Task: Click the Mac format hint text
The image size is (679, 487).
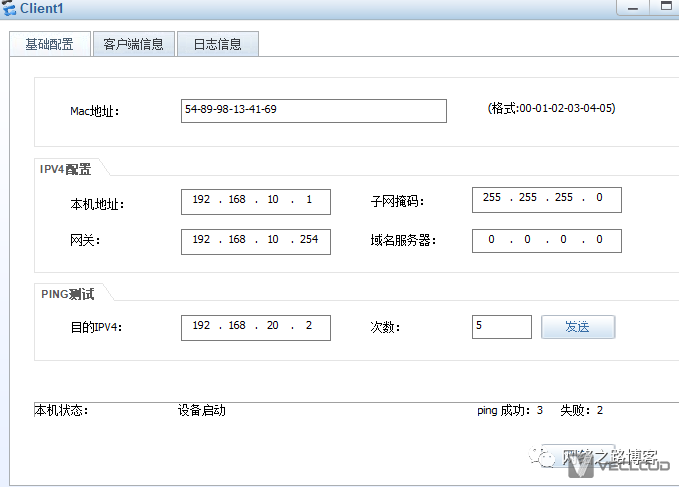Action: (x=551, y=108)
